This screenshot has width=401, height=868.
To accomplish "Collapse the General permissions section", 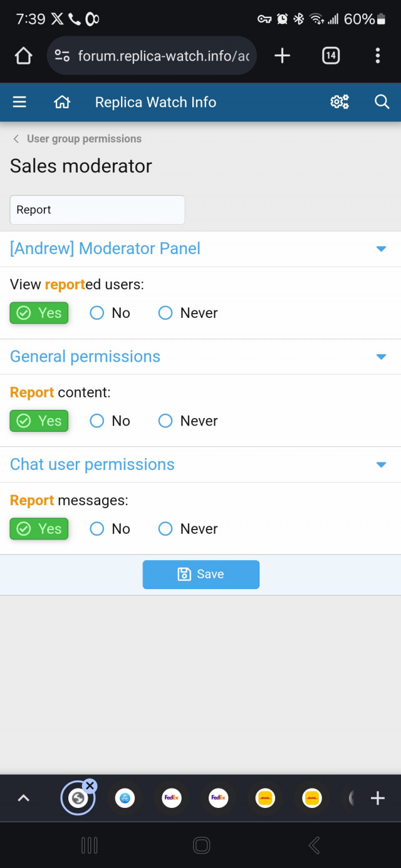I will 381,357.
